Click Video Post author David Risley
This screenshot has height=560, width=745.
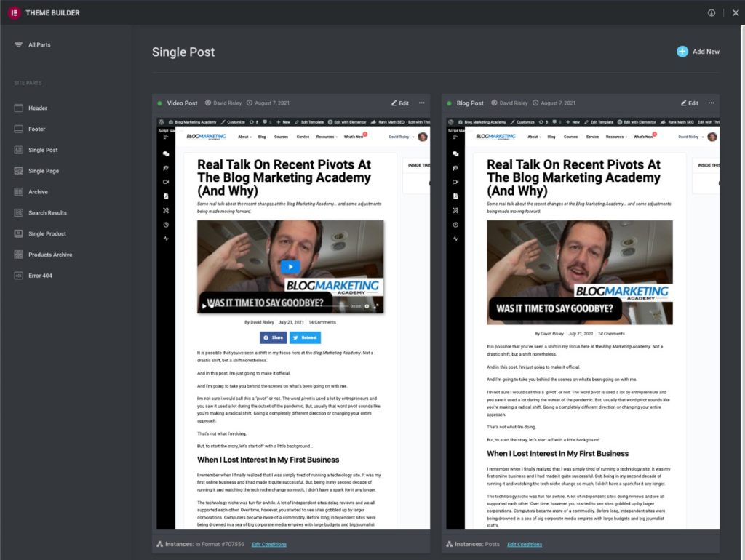pos(227,103)
